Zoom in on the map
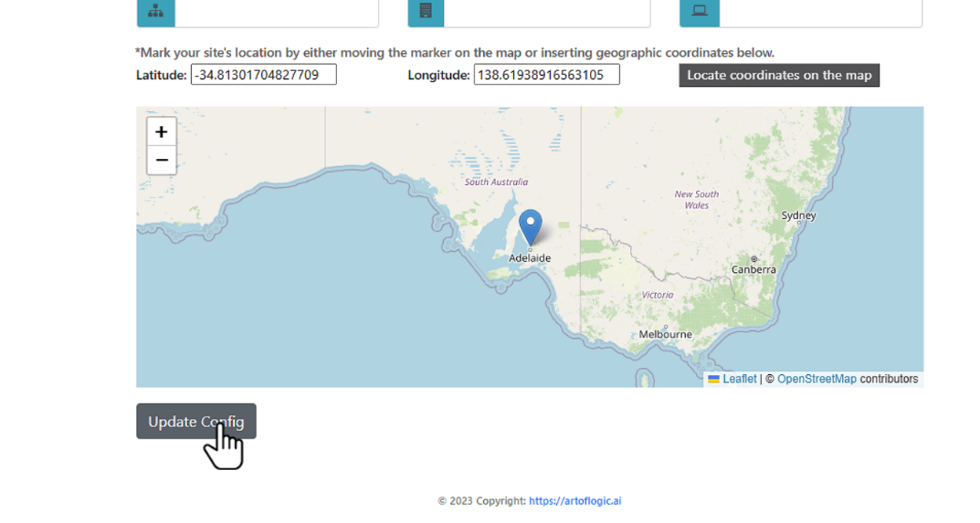This screenshot has width=980, height=523. pyautogui.click(x=162, y=131)
